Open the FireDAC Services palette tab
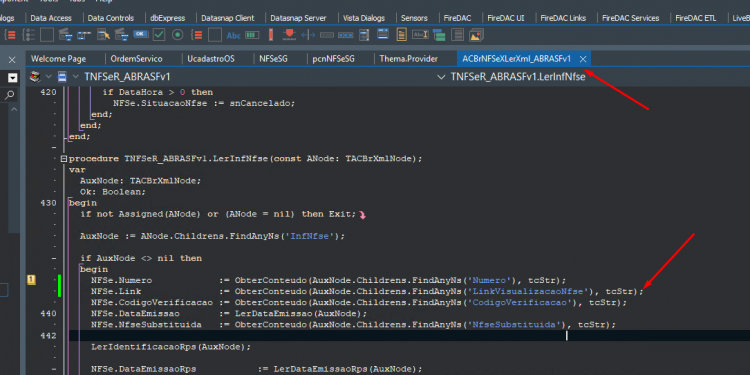The height and width of the screenshot is (375, 750). pos(630,18)
